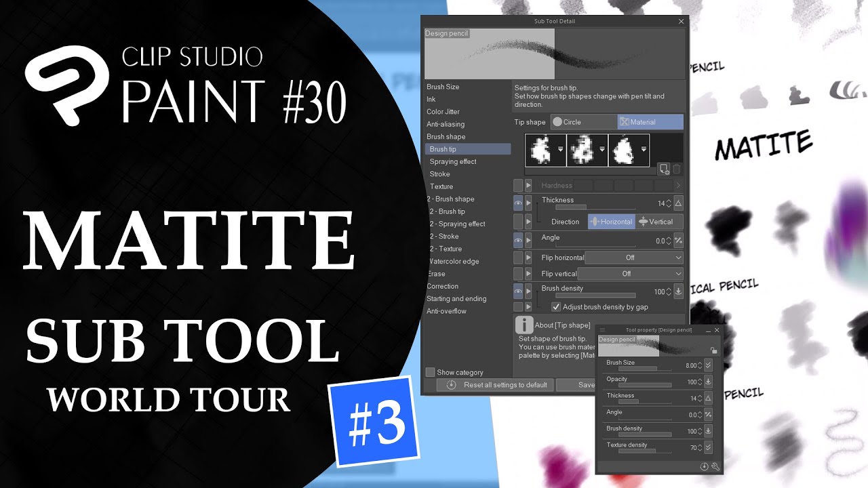Open the Flip vertical dropdown
This screenshot has width=868, height=488.
coord(631,274)
